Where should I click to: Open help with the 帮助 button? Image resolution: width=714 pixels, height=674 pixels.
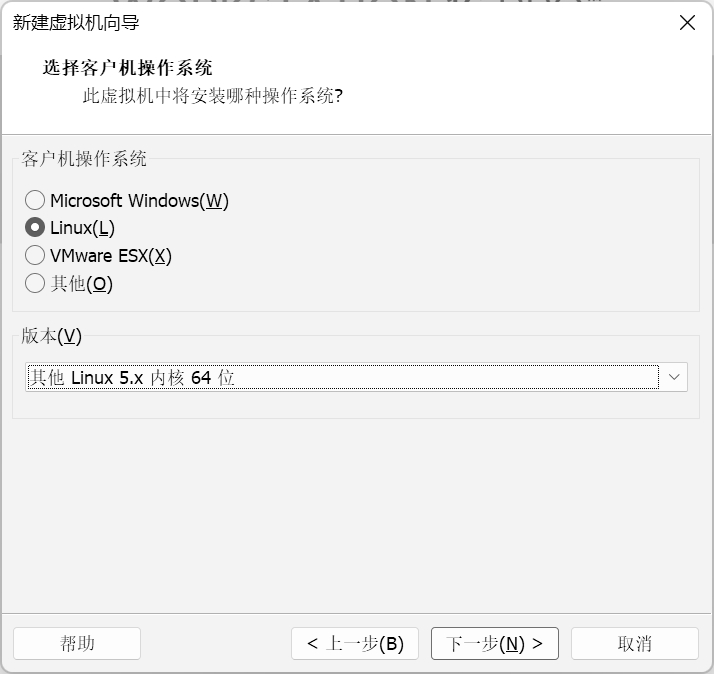pos(77,643)
